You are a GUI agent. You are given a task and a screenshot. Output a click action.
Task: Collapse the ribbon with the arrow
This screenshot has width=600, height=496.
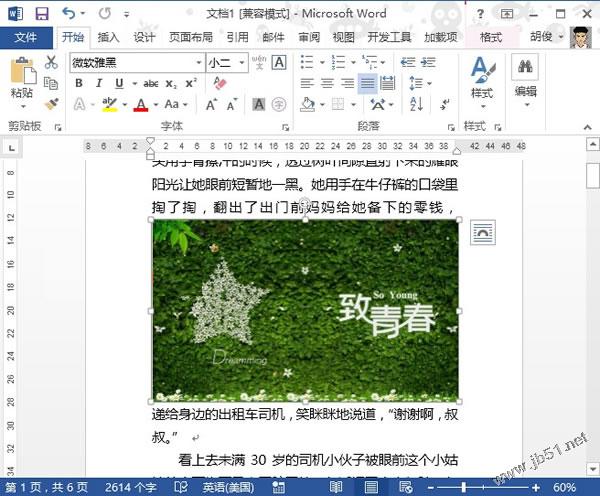coord(587,127)
